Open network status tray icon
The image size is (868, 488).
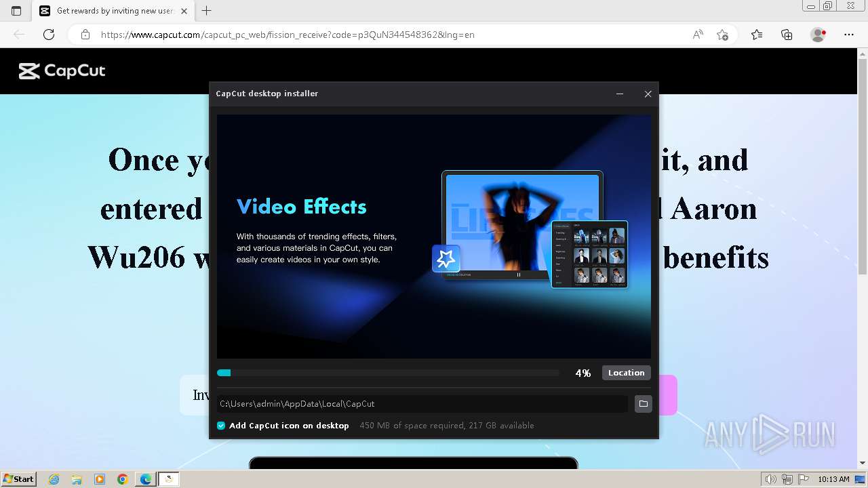[787, 479]
